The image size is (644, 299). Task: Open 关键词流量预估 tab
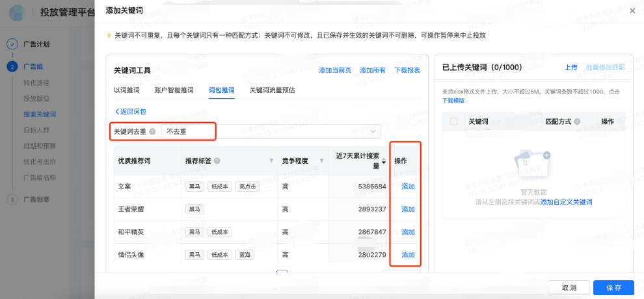pyautogui.click(x=272, y=90)
